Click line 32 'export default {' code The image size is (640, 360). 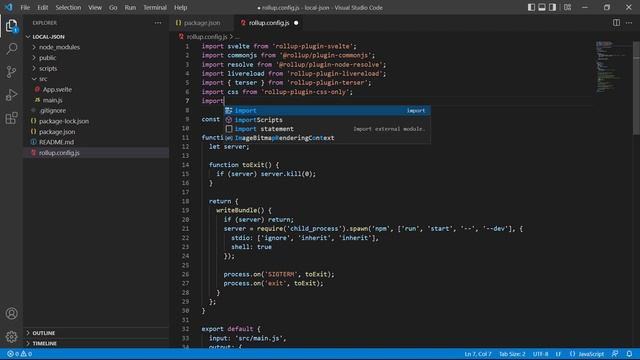pyautogui.click(x=231, y=329)
